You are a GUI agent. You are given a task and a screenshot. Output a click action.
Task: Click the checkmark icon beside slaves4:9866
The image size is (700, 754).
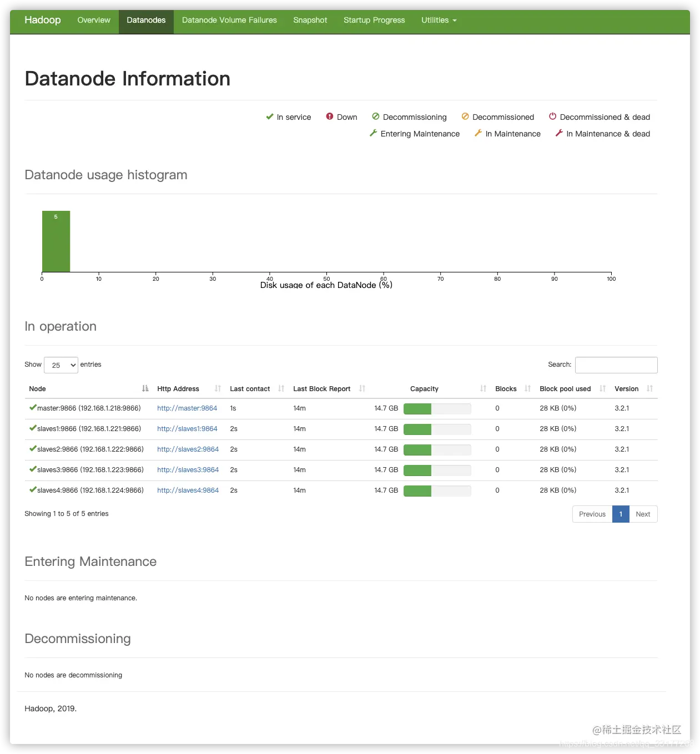pos(33,490)
